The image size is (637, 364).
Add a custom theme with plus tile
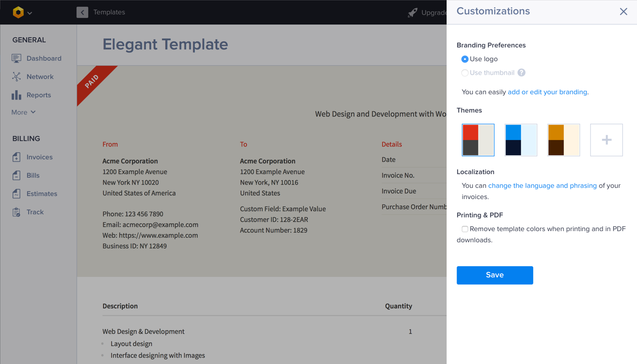click(x=606, y=140)
